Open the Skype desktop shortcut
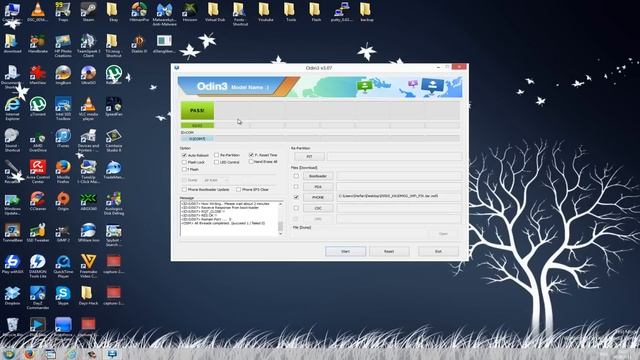 (63, 295)
